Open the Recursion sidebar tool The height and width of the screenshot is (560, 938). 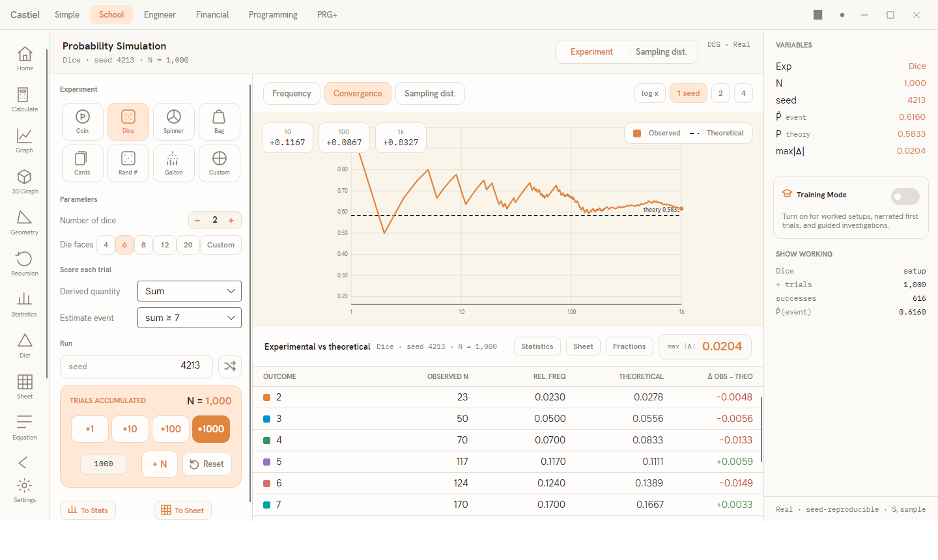(x=25, y=264)
